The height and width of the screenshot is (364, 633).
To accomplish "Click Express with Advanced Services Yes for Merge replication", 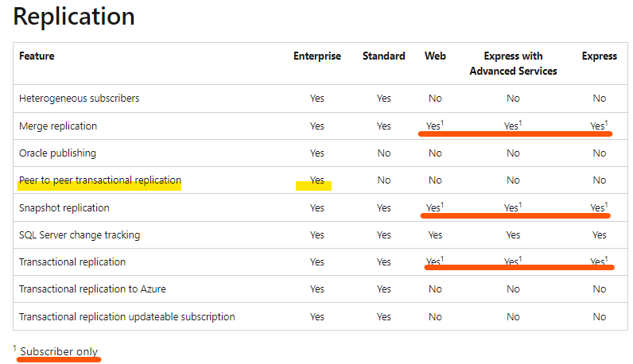I will [x=513, y=126].
